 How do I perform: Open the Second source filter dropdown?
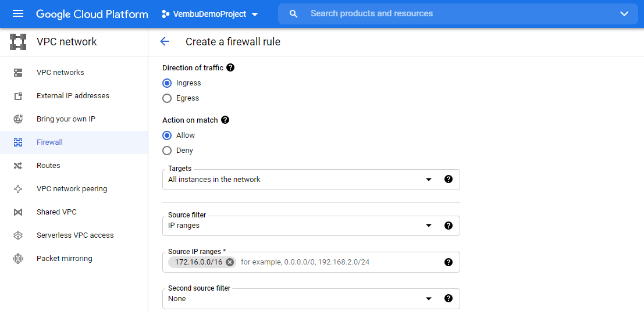click(311, 299)
